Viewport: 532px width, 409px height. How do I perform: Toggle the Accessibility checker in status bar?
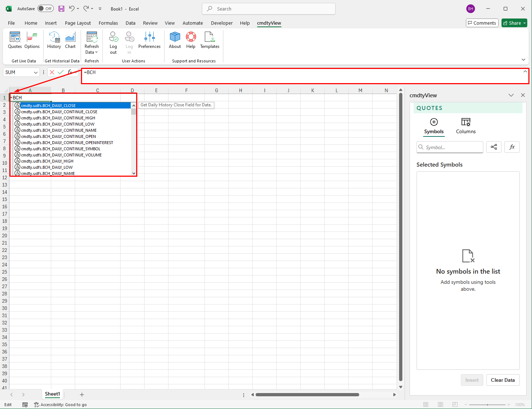[36, 404]
